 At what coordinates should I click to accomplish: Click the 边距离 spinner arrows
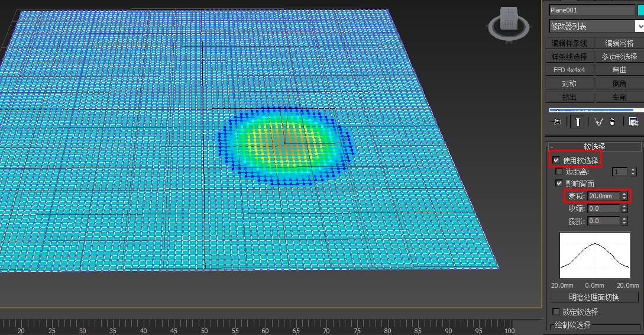click(633, 172)
